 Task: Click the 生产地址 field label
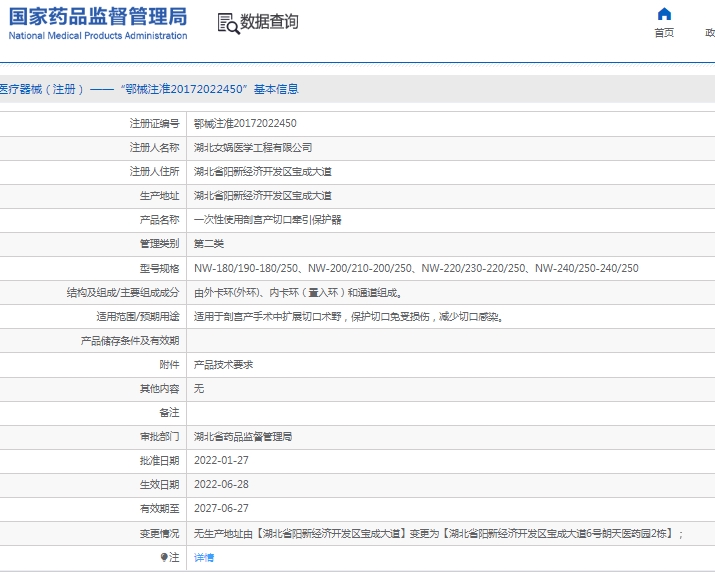tap(159, 196)
